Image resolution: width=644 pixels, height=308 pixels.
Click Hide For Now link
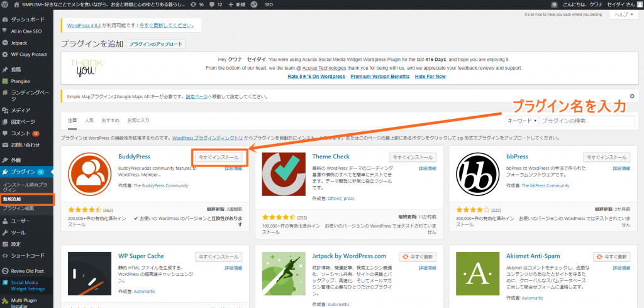point(430,77)
